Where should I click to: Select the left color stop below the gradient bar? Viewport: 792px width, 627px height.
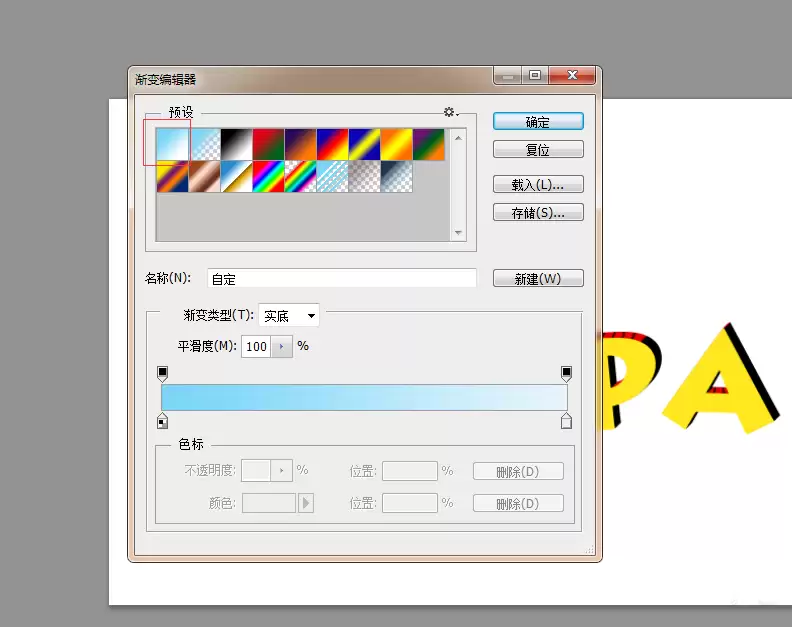pyautogui.click(x=162, y=420)
